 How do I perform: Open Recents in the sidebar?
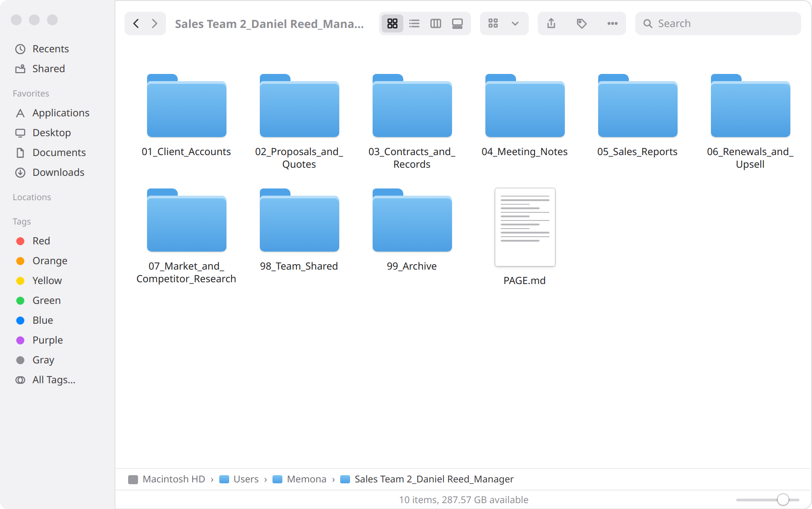[51, 49]
